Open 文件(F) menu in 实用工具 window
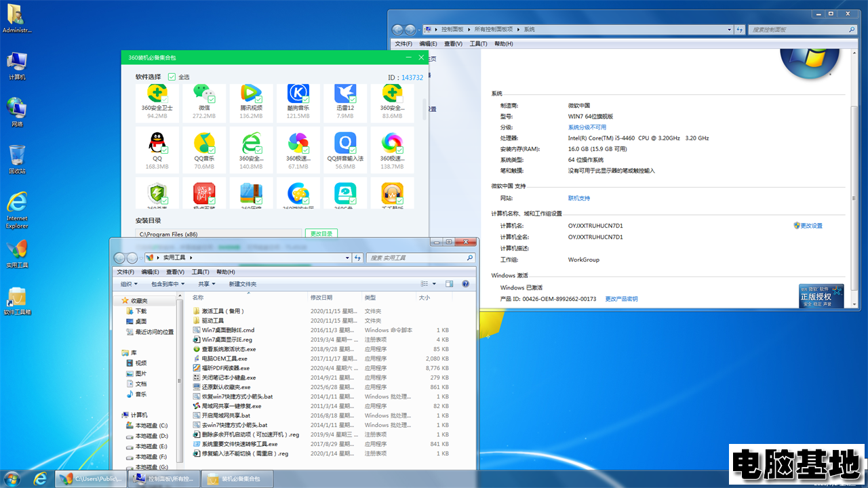The image size is (868, 488). pos(124,272)
